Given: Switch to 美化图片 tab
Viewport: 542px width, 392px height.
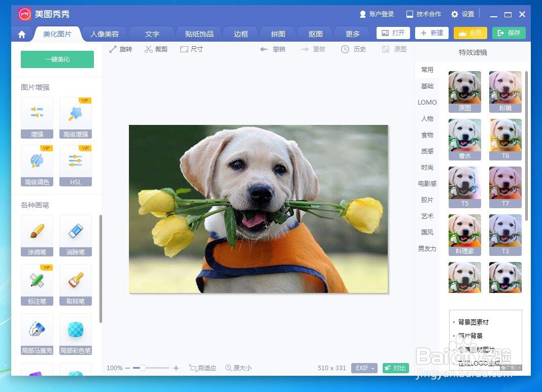Looking at the screenshot, I should pyautogui.click(x=57, y=34).
